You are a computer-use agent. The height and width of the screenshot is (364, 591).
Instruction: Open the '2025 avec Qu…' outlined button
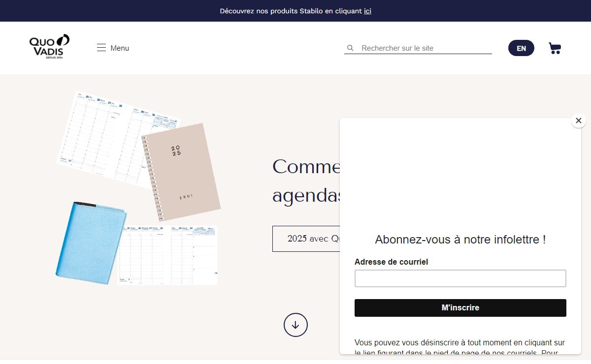click(x=306, y=239)
